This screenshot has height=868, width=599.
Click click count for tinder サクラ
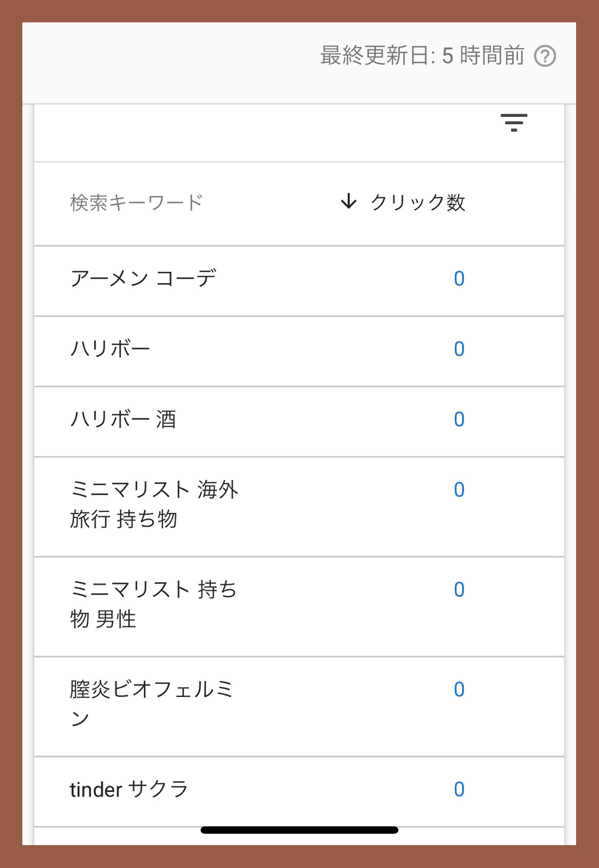click(x=459, y=789)
